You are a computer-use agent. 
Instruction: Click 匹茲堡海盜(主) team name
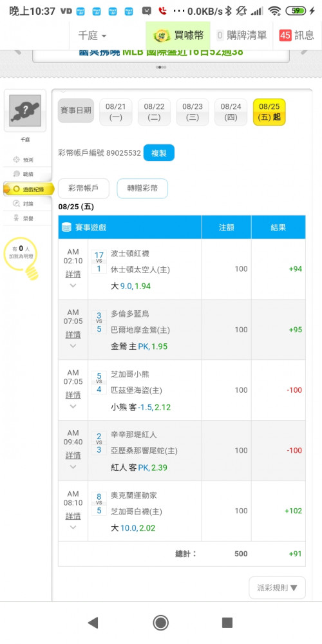tap(137, 391)
